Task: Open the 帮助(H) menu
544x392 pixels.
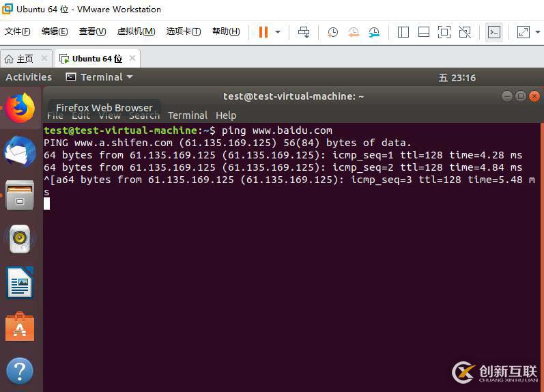Action: pos(226,31)
